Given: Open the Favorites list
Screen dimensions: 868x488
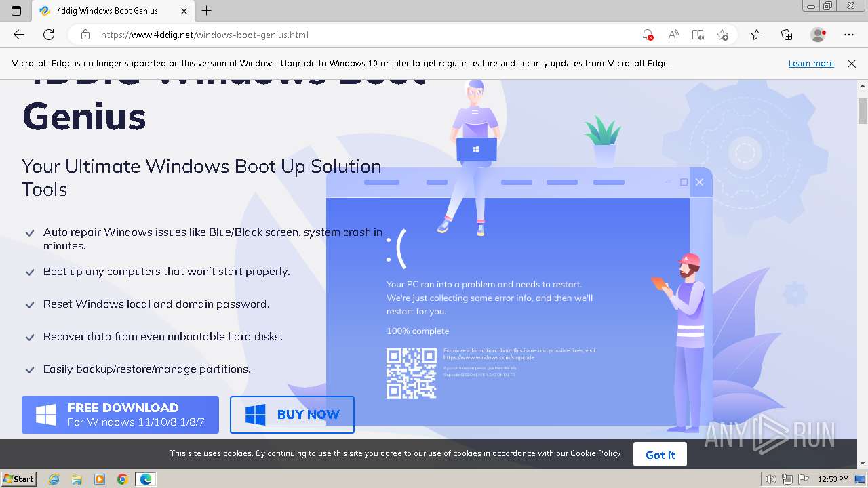Looking at the screenshot, I should click(x=757, y=35).
